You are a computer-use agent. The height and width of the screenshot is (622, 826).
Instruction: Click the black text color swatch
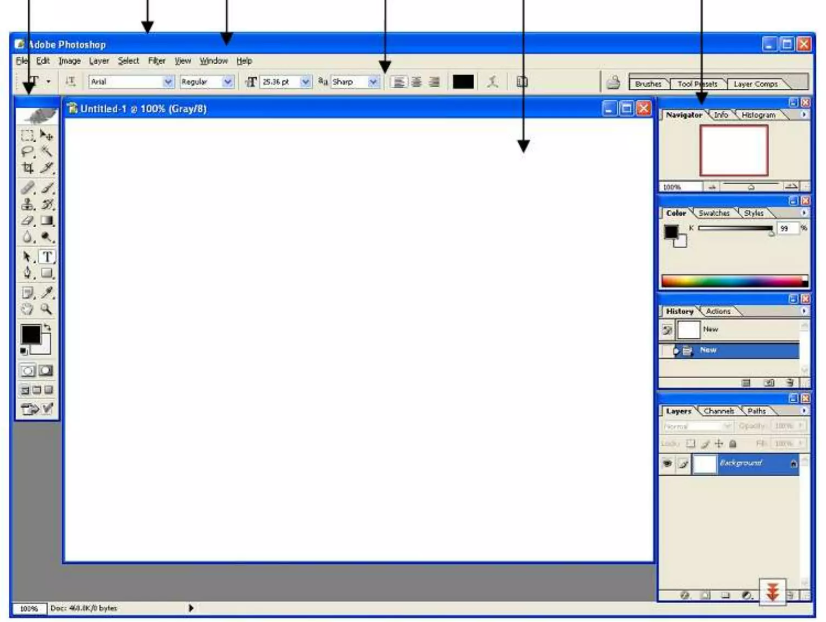click(463, 82)
